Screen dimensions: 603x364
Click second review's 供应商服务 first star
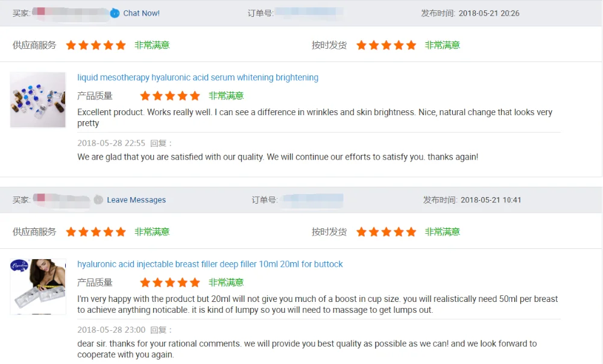[x=71, y=232]
